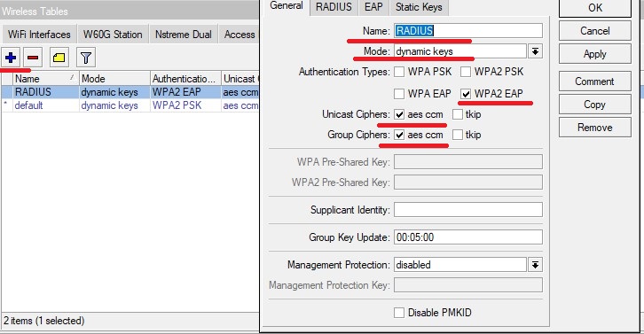Image resolution: width=644 pixels, height=334 pixels.
Task: Add a new security profile with plus icon
Action: [x=11, y=58]
